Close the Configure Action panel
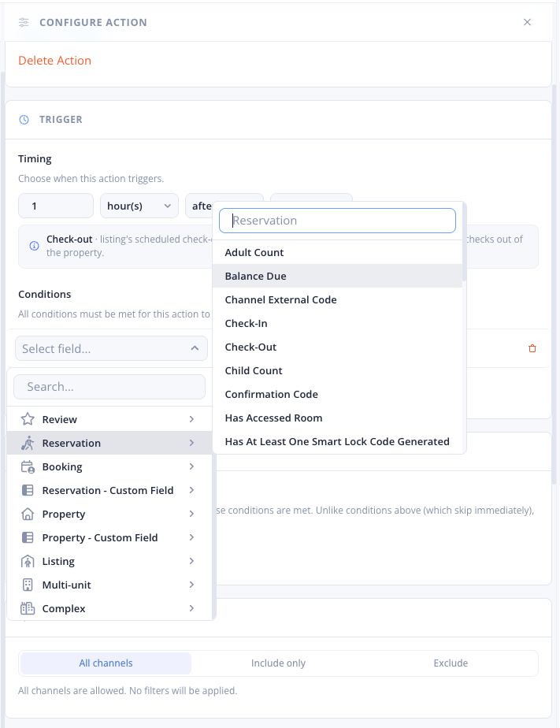This screenshot has width=560, height=728. 527,22
